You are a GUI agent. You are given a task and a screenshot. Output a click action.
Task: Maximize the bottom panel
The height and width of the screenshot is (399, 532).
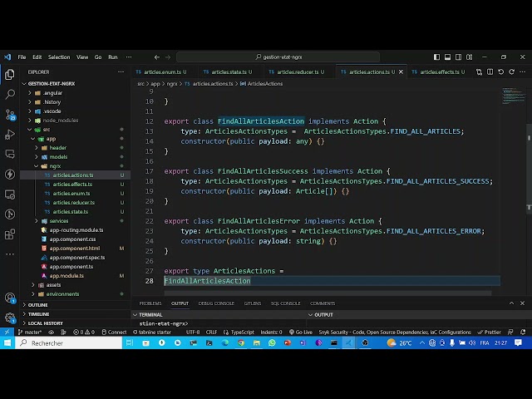512,303
